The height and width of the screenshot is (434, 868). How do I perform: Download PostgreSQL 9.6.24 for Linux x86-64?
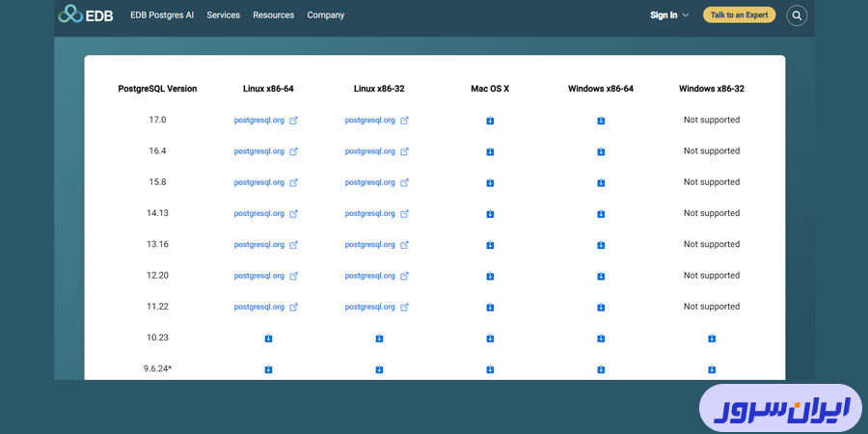click(x=268, y=369)
